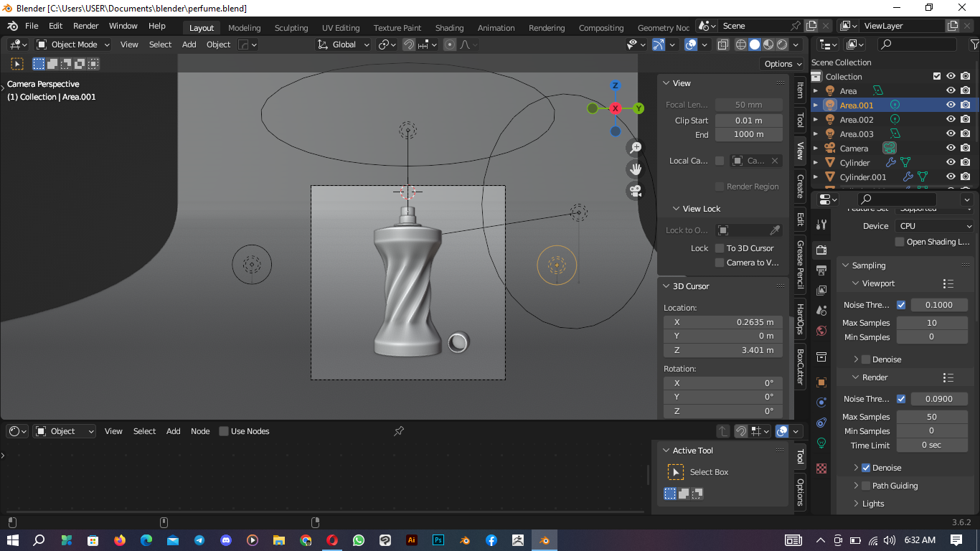Toggle proportional editing in the viewport header
Viewport: 980px width, 551px height.
(x=450, y=44)
